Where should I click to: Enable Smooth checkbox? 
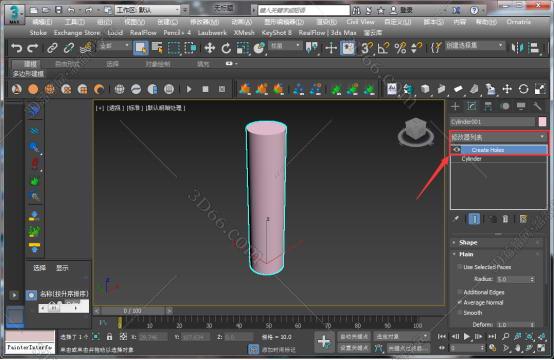click(460, 313)
